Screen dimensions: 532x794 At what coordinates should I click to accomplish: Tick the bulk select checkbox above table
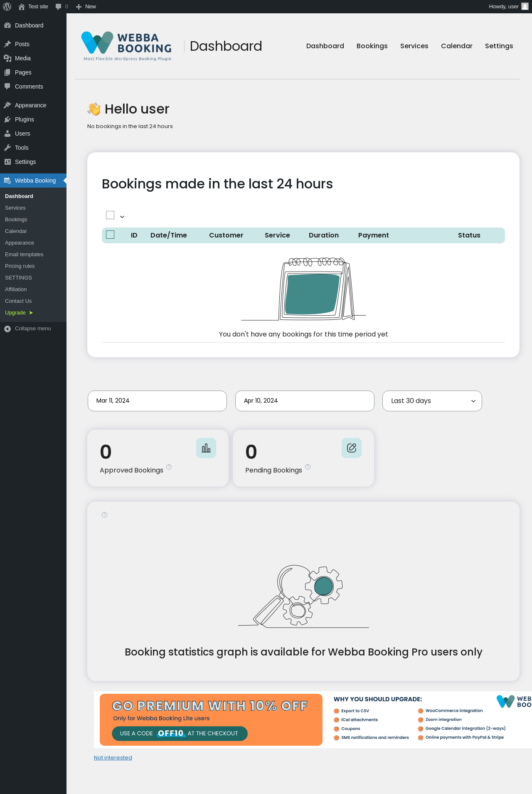click(110, 215)
